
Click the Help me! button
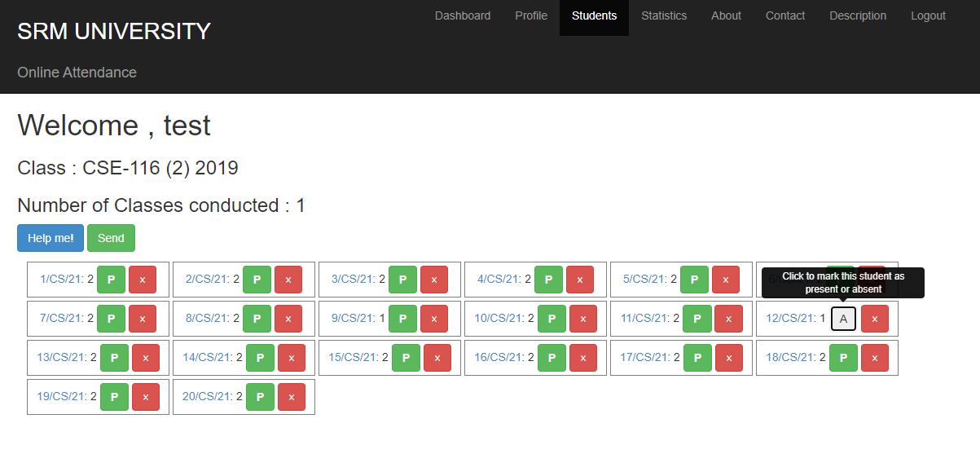click(x=51, y=238)
